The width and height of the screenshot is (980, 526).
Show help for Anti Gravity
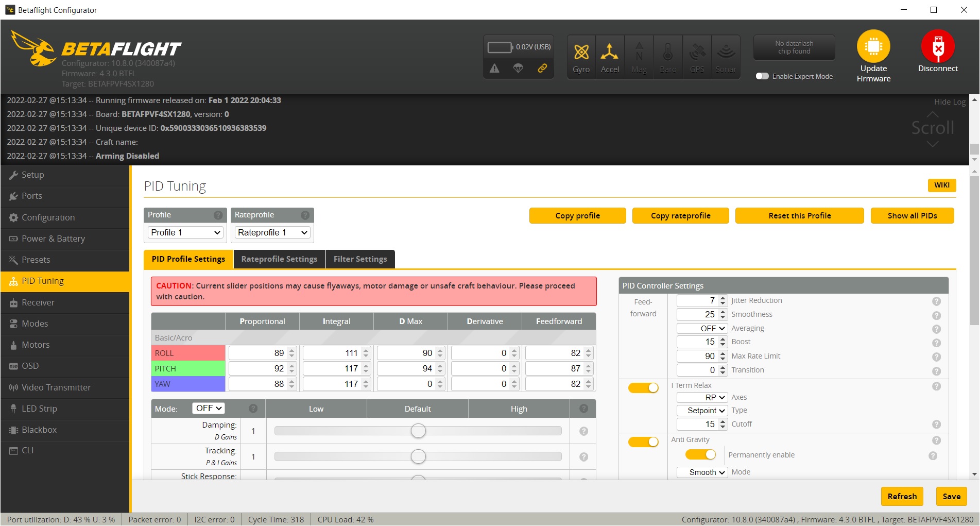pyautogui.click(x=936, y=440)
